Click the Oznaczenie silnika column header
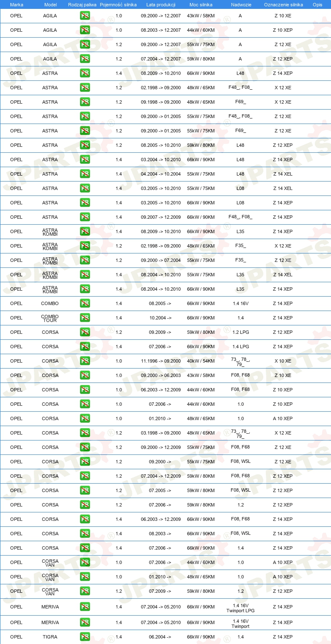 (283, 4)
